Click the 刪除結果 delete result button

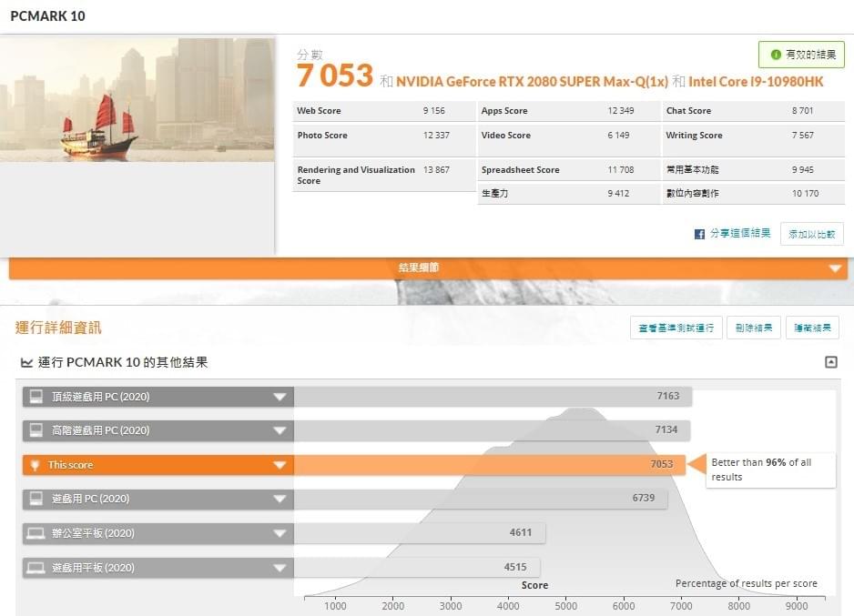pos(753,328)
